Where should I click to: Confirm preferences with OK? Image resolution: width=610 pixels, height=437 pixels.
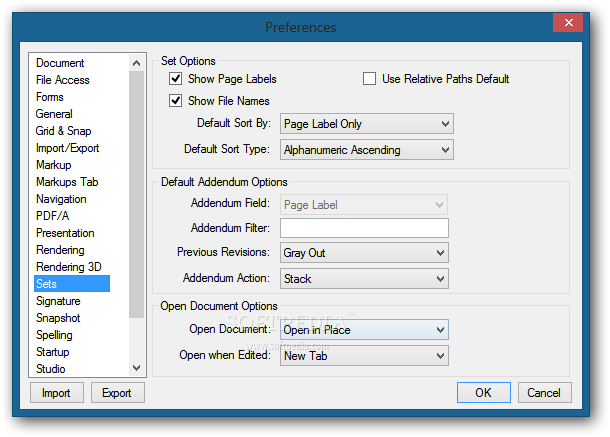click(484, 393)
